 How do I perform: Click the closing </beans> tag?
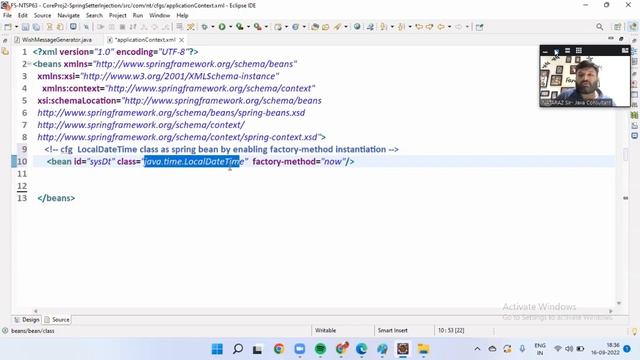56,198
